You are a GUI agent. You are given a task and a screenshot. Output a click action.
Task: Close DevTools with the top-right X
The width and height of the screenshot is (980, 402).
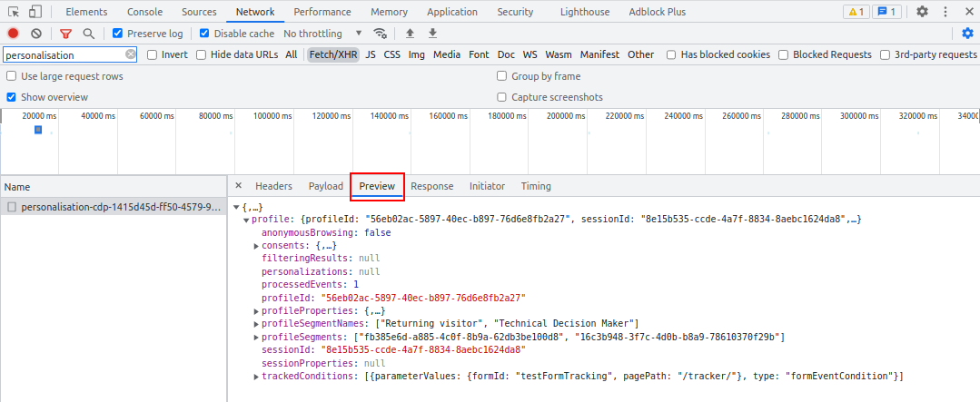point(967,11)
